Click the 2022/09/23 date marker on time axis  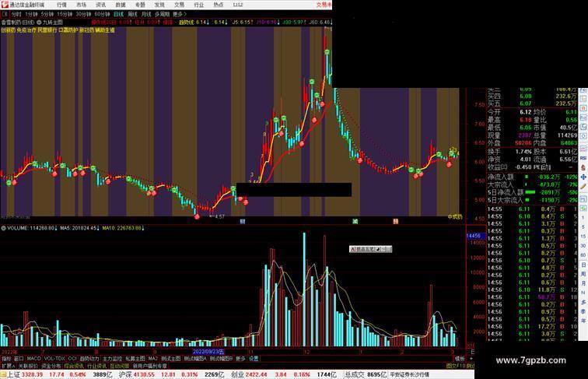(208, 352)
